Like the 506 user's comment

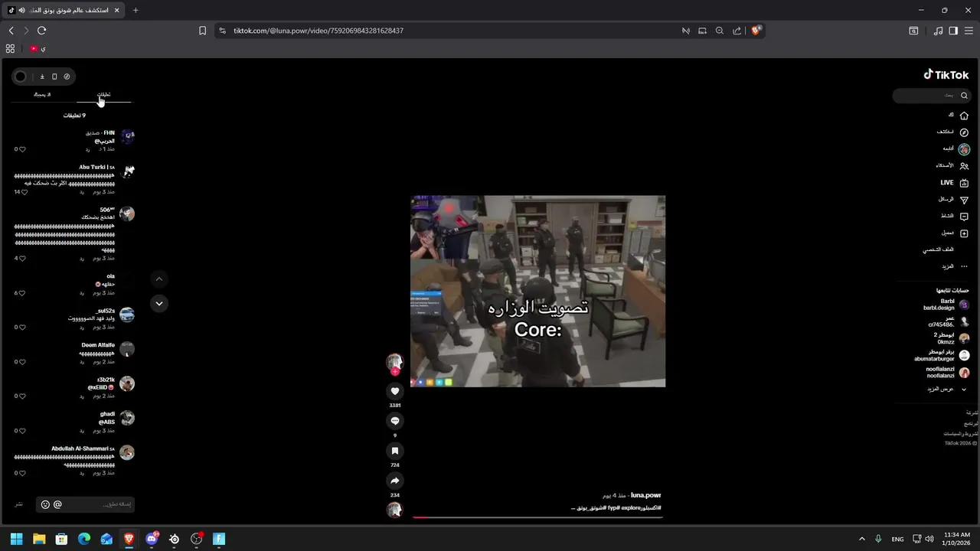point(23,259)
